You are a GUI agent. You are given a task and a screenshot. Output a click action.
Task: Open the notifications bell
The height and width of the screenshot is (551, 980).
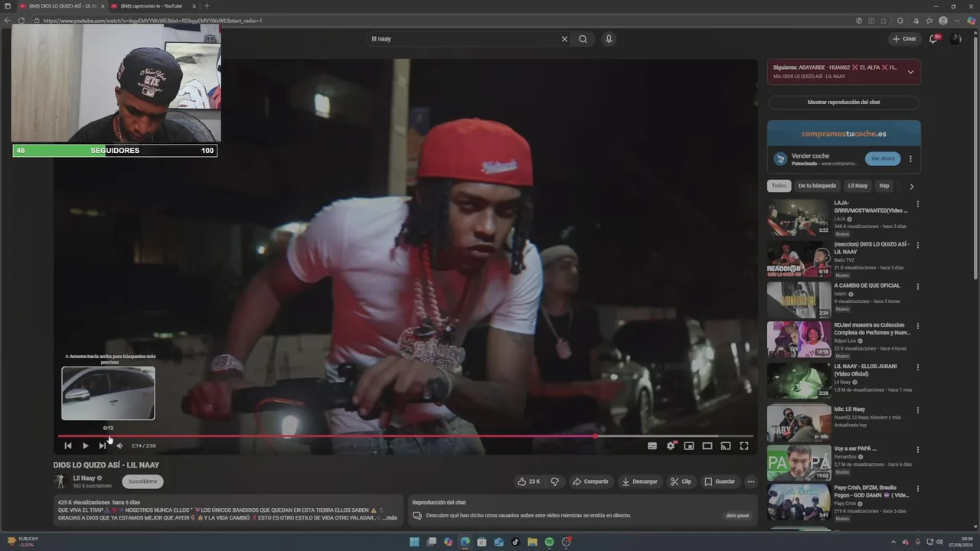click(x=933, y=39)
